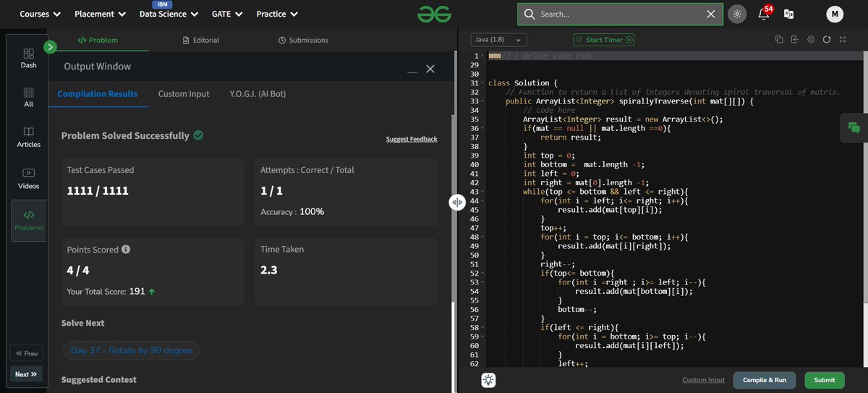
Task: Copy the code with the copy icon
Action: 779,40
